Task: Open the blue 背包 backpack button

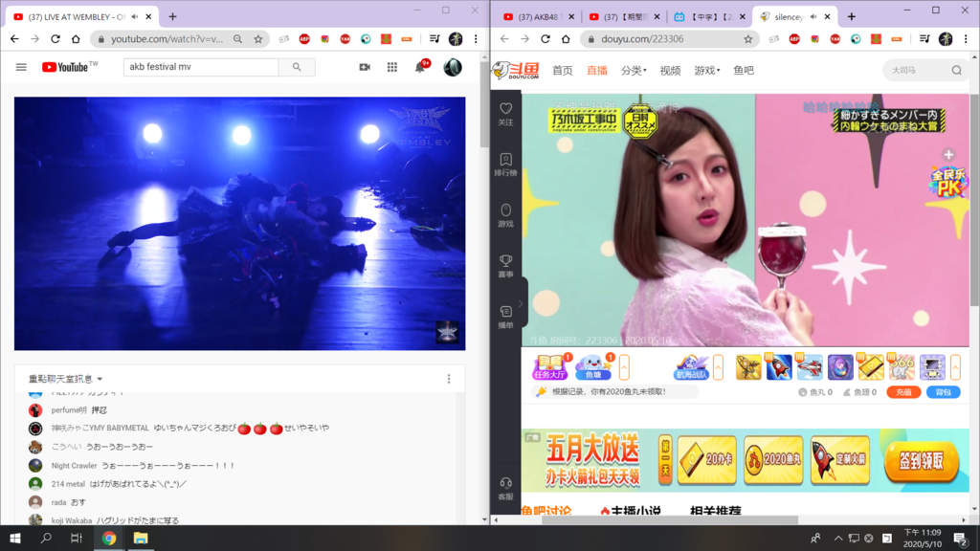Action: [943, 392]
